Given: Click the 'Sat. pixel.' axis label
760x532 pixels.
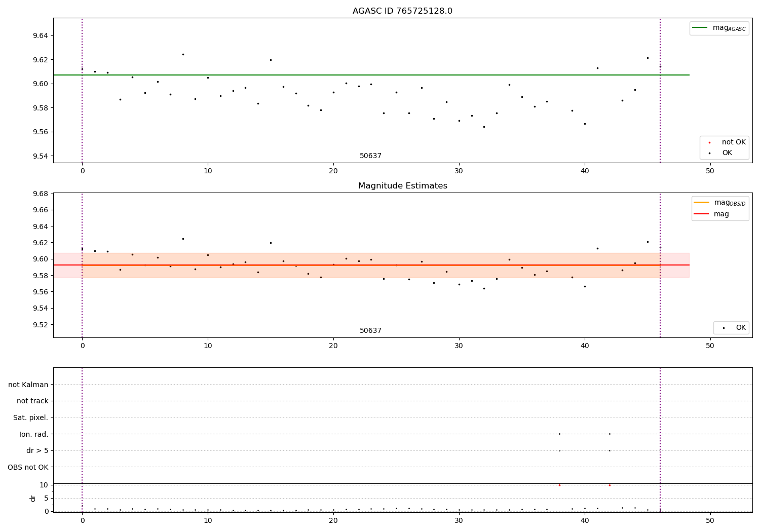Looking at the screenshot, I should [x=31, y=417].
